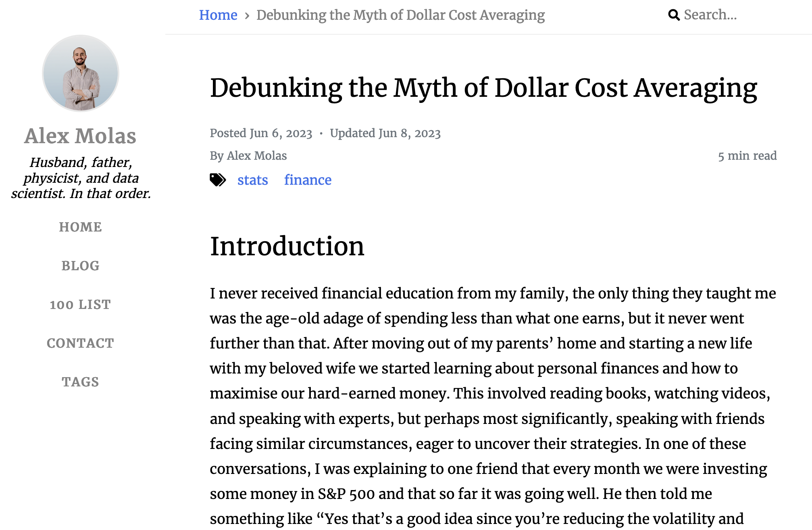Open the 100 LIST page

pos(81,305)
